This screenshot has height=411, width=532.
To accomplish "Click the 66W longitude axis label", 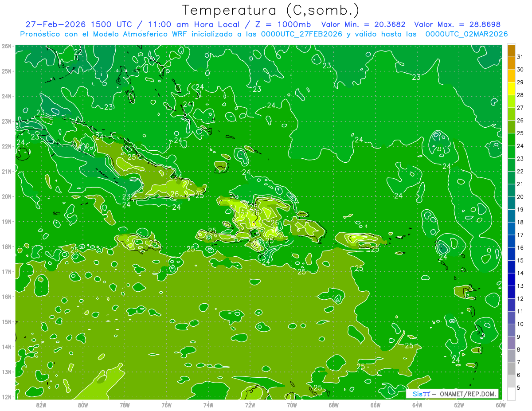I will 375,405.
